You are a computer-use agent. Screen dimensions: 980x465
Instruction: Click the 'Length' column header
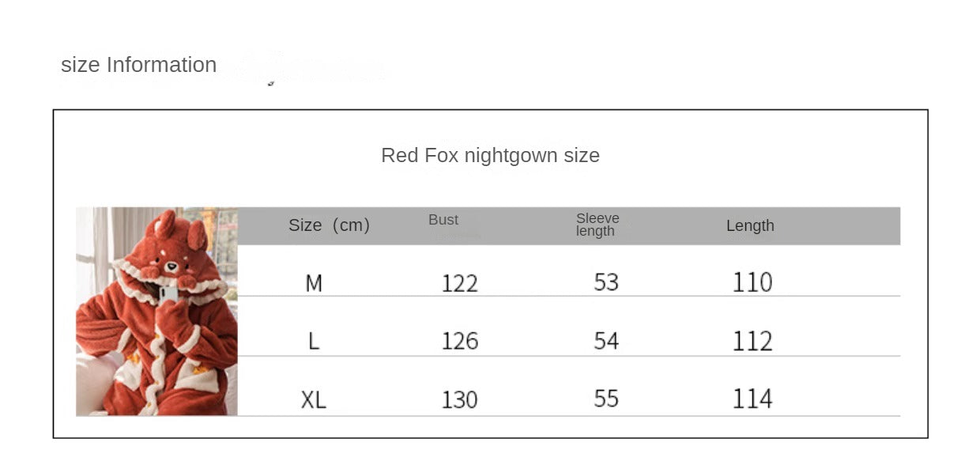click(750, 225)
